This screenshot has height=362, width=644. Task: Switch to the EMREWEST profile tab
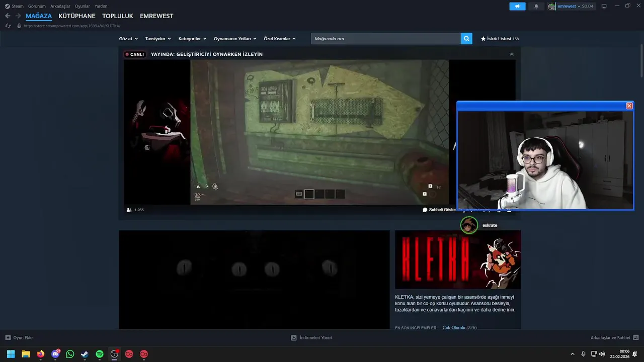pyautogui.click(x=156, y=16)
